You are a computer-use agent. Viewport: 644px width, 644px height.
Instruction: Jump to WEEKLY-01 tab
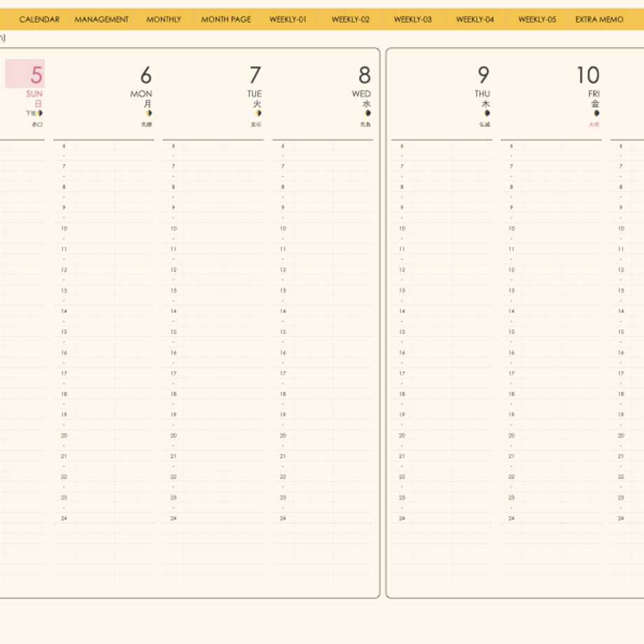pos(288,20)
